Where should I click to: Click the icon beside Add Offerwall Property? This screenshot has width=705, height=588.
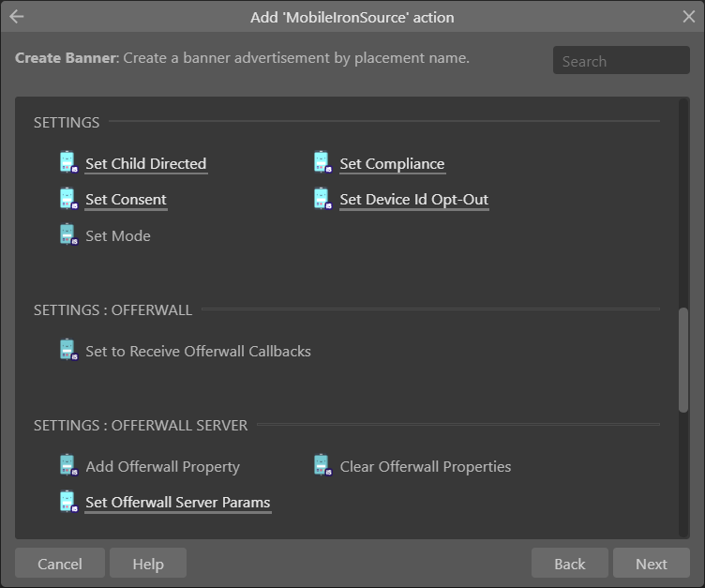pos(68,465)
